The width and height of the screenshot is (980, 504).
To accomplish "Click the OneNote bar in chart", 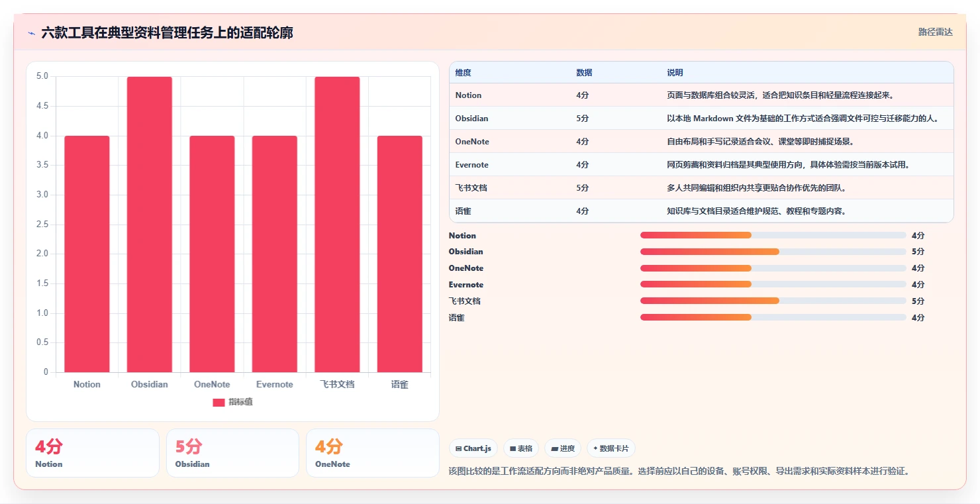I will tap(212, 254).
